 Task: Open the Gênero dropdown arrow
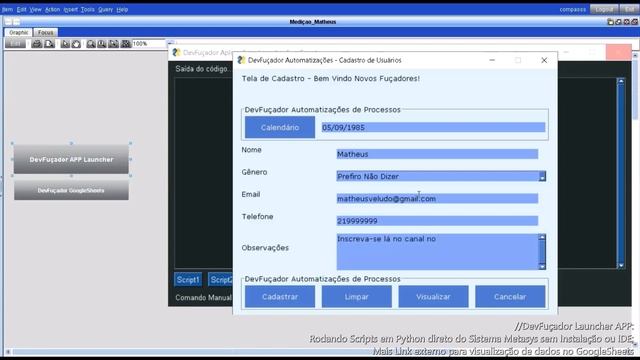pyautogui.click(x=542, y=176)
